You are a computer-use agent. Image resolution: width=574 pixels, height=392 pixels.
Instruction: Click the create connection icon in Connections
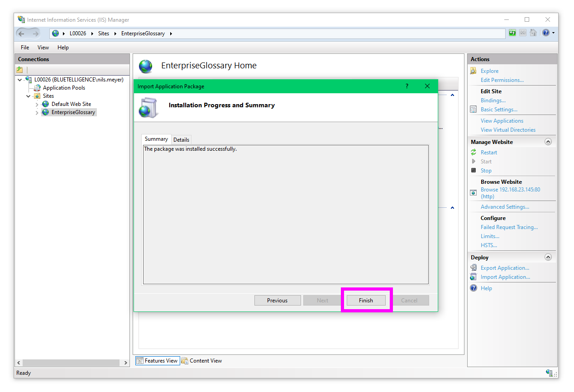coord(19,70)
